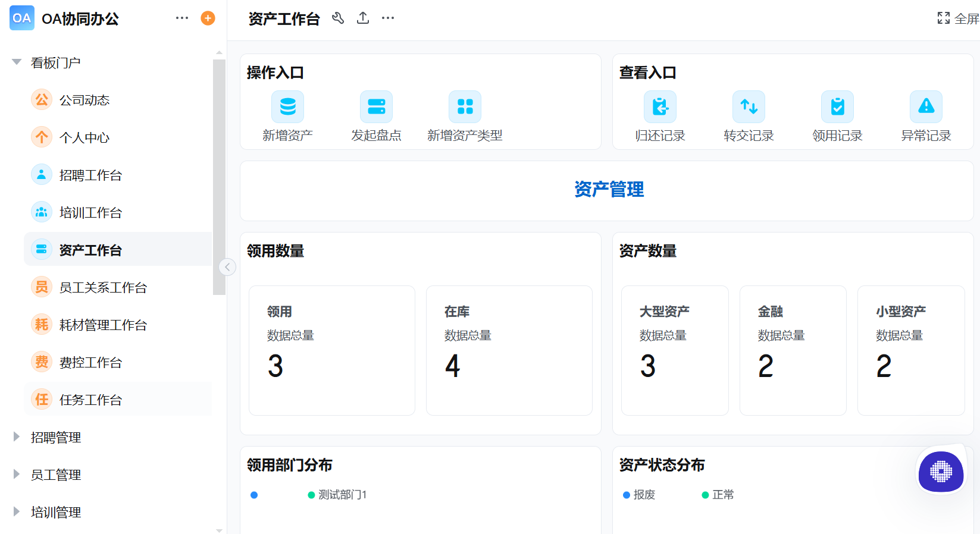Click the sidebar scroll up arrow
The image size is (980, 534).
click(219, 53)
